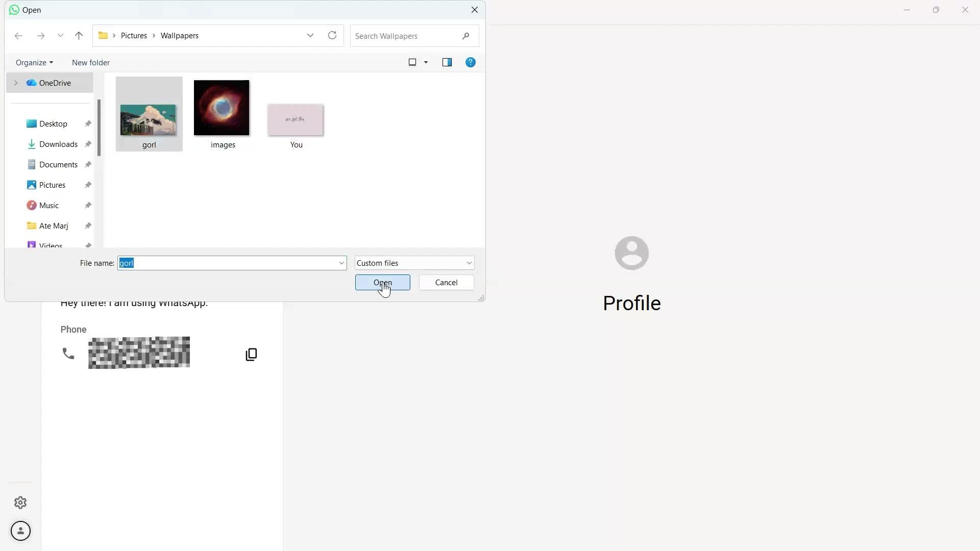Navigate back using the back arrow
The image size is (980, 551).
18,36
